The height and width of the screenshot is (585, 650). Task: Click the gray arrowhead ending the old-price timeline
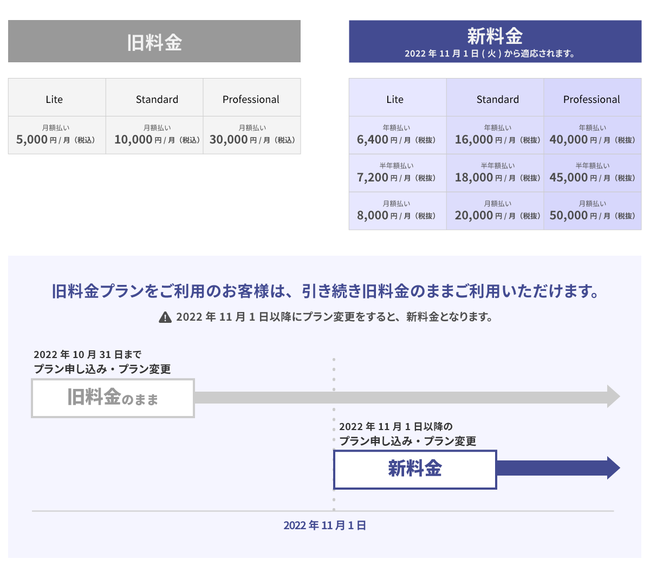click(611, 397)
